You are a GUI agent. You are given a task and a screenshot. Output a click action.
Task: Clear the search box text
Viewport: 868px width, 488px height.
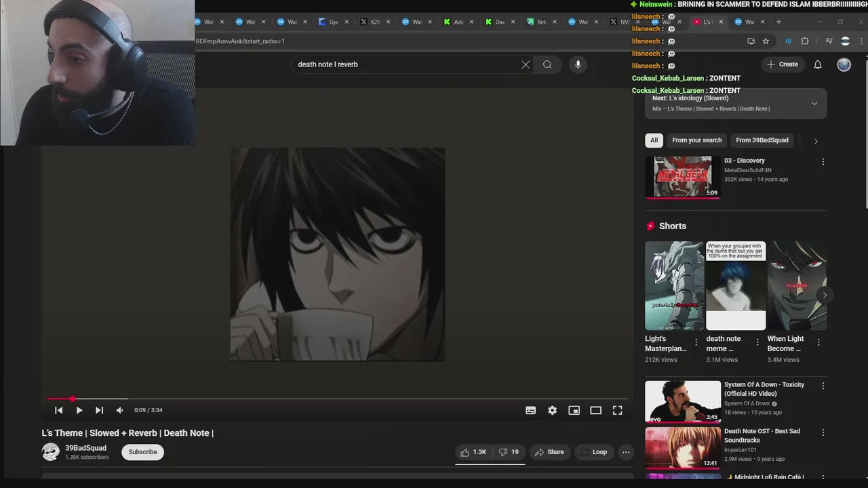526,64
